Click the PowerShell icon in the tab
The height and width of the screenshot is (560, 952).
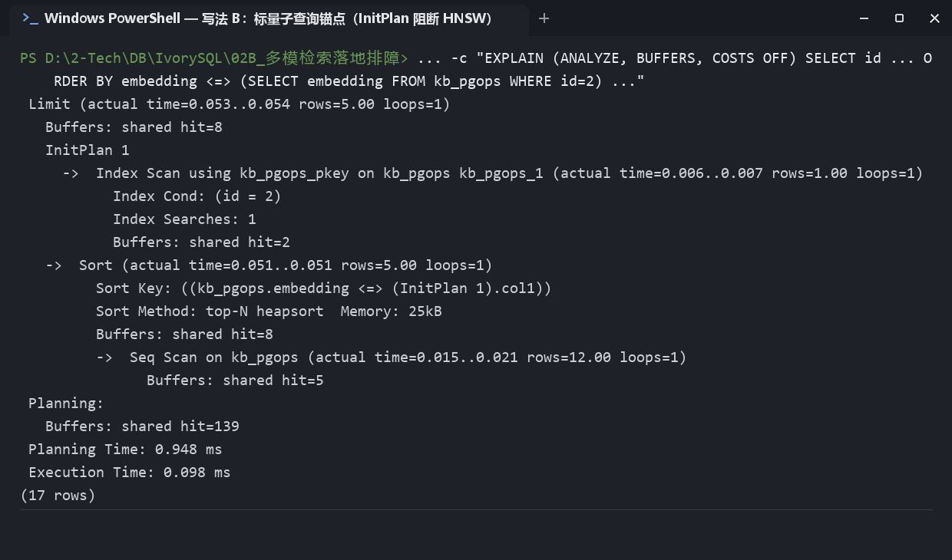(x=30, y=18)
